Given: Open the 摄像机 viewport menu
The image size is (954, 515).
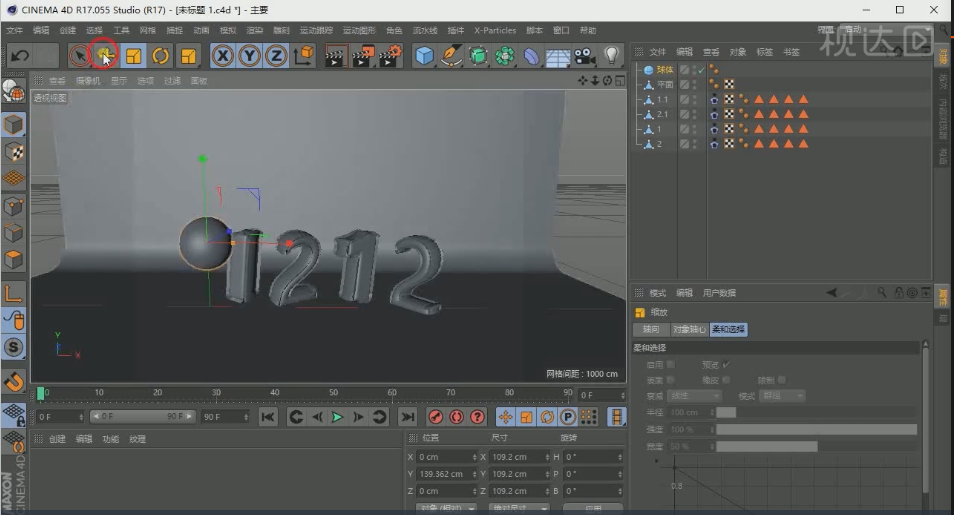Looking at the screenshot, I should pos(88,80).
